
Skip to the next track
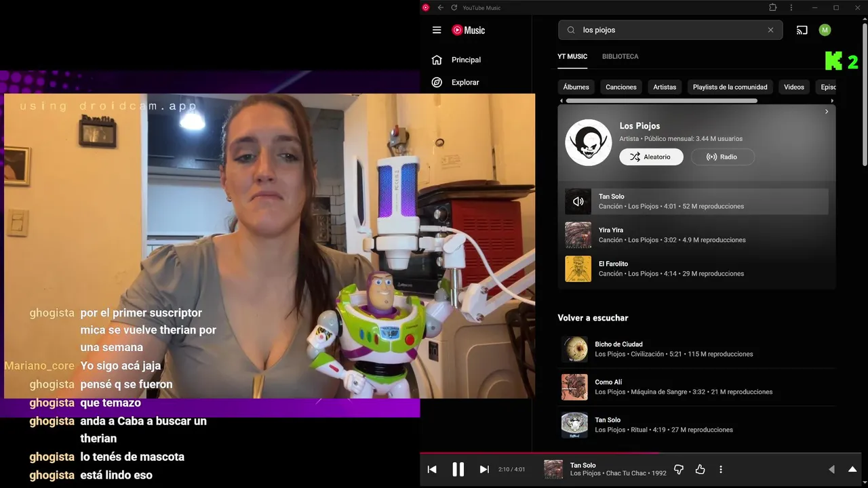484,469
